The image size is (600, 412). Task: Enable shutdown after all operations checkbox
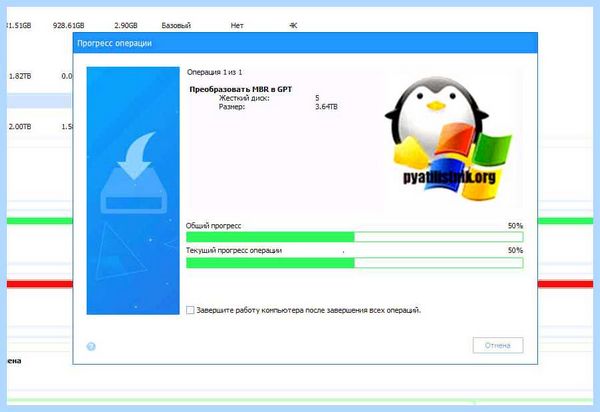190,310
